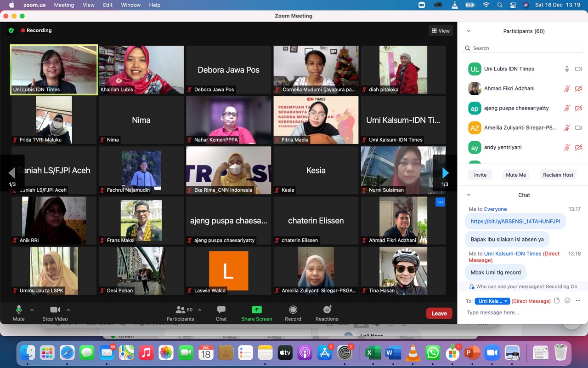The height and width of the screenshot is (368, 588).
Task: Collapse the Participants (60) panel chevron
Action: pyautogui.click(x=469, y=31)
